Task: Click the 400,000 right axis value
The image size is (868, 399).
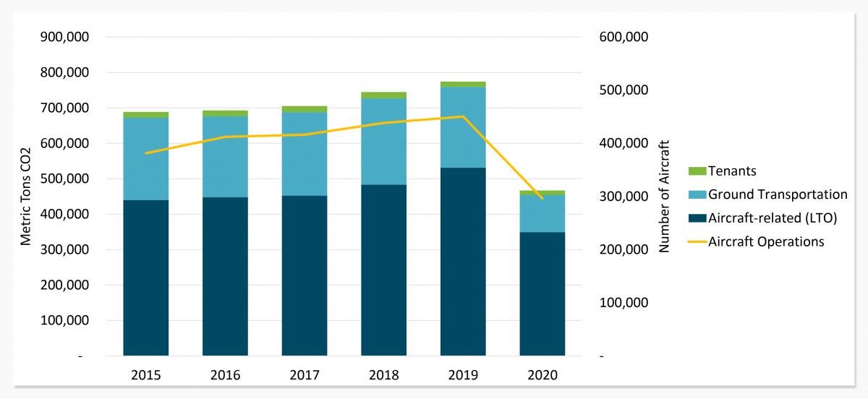Action: pyautogui.click(x=624, y=143)
